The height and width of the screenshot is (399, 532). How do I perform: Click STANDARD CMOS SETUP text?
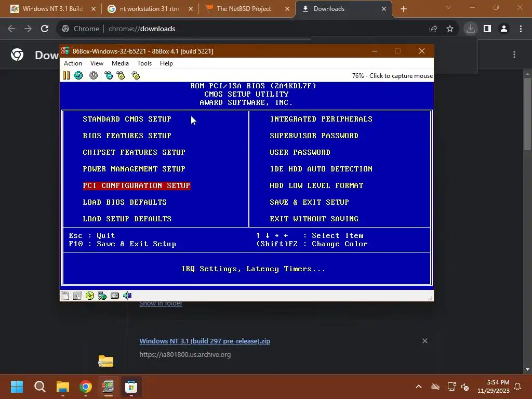point(127,119)
